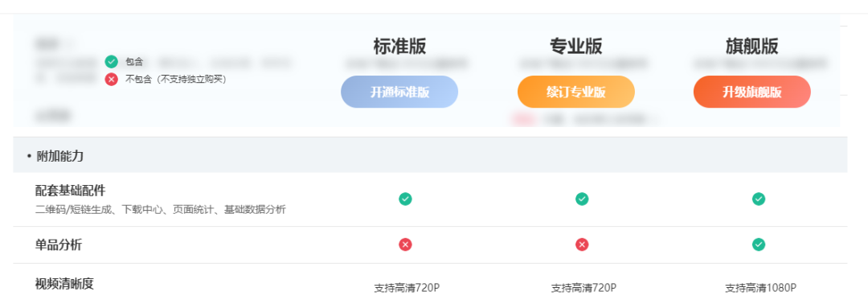Click 支持高清720P under standard edition

407,288
